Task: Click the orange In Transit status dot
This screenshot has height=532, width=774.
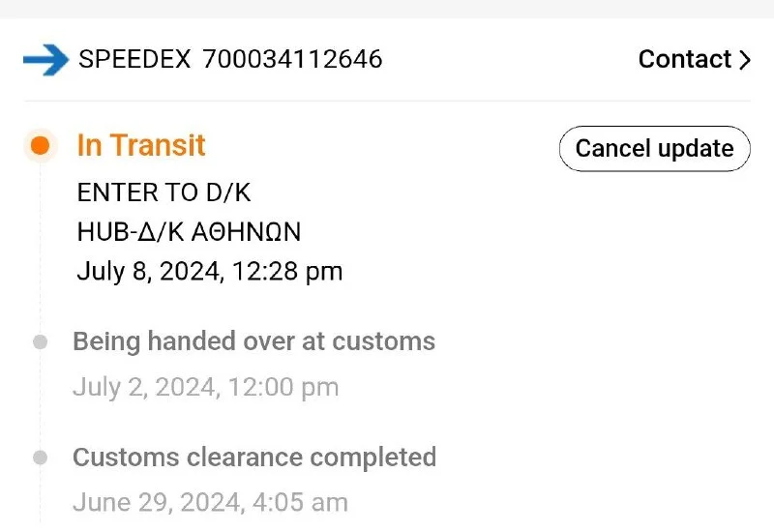Action: tap(40, 146)
